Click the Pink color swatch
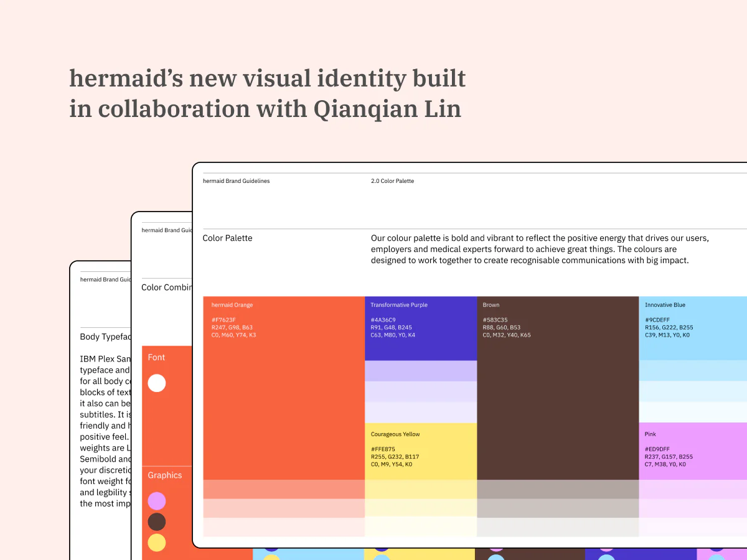747x560 pixels. pos(693,451)
